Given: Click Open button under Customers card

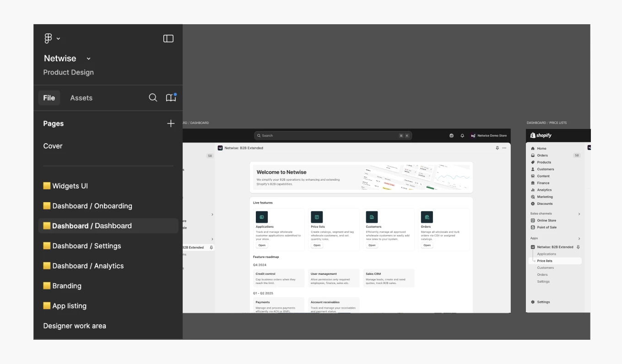Looking at the screenshot, I should [372, 245].
